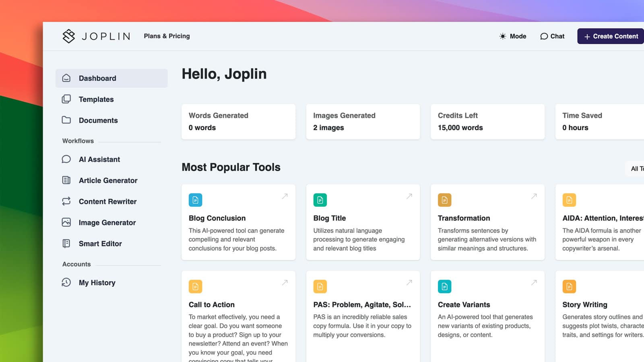Click the Joplin logo icon
The width and height of the screenshot is (644, 362).
click(69, 36)
